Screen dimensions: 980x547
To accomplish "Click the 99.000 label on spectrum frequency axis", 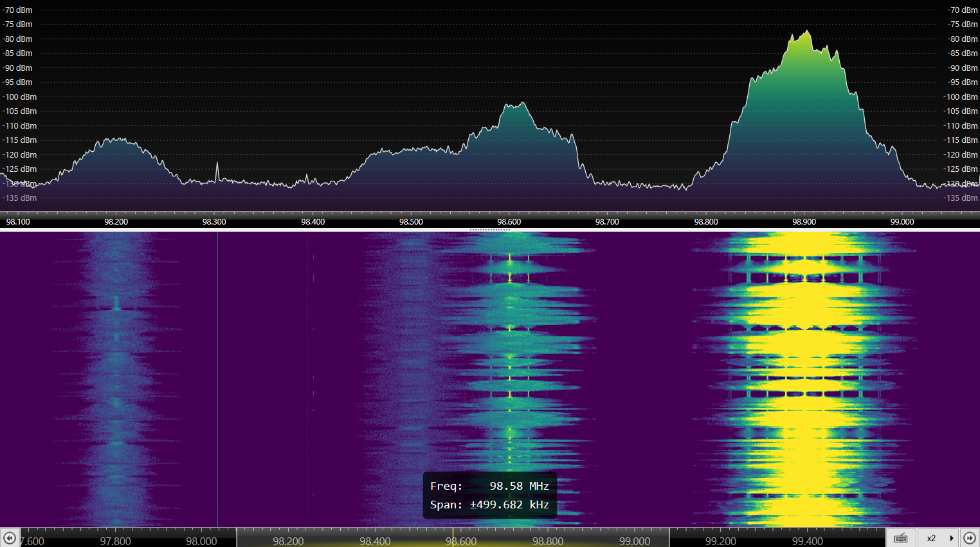I will (902, 221).
